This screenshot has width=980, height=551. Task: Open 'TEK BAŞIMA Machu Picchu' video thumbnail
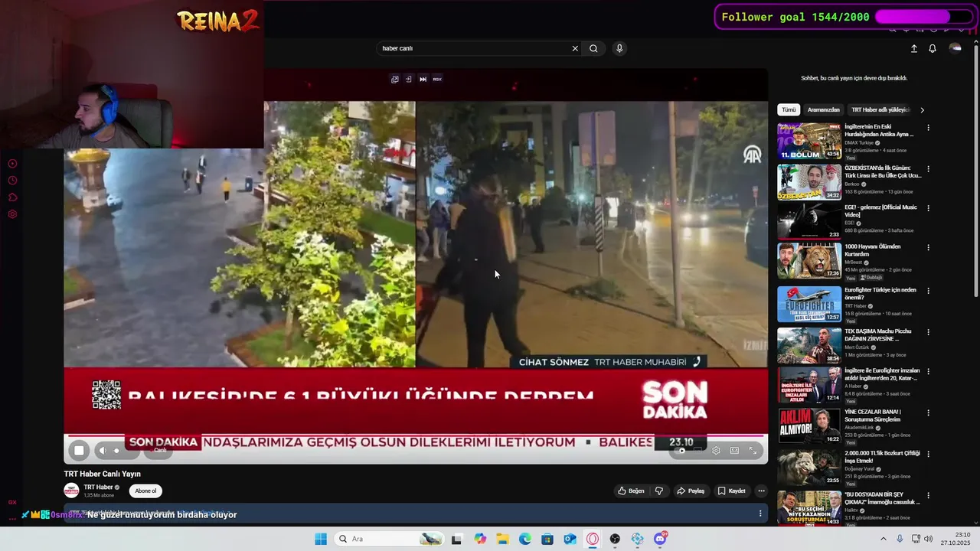tap(809, 344)
